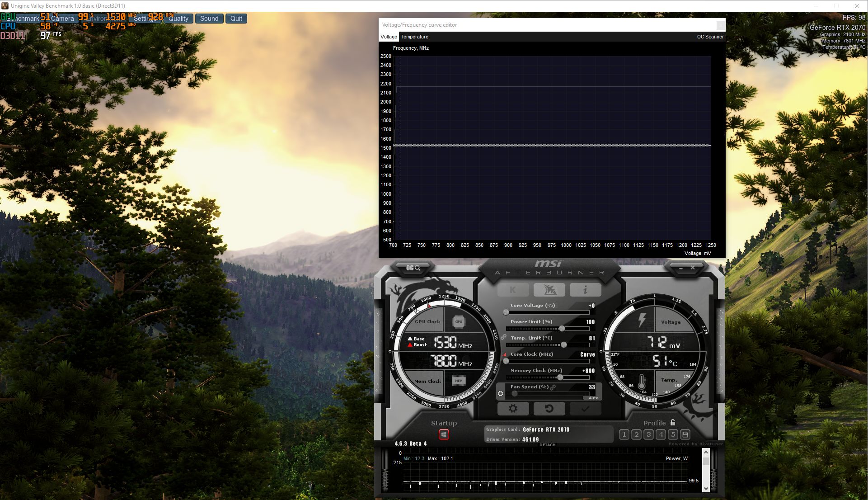Click the DETACH label below driver version
Screen dimensions: 868x500
click(547, 445)
